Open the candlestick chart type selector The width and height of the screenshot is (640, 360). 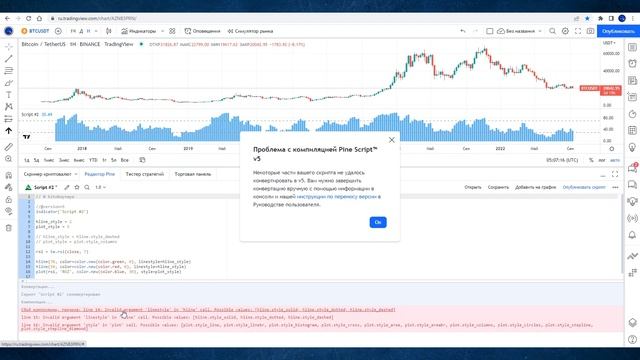coord(109,31)
